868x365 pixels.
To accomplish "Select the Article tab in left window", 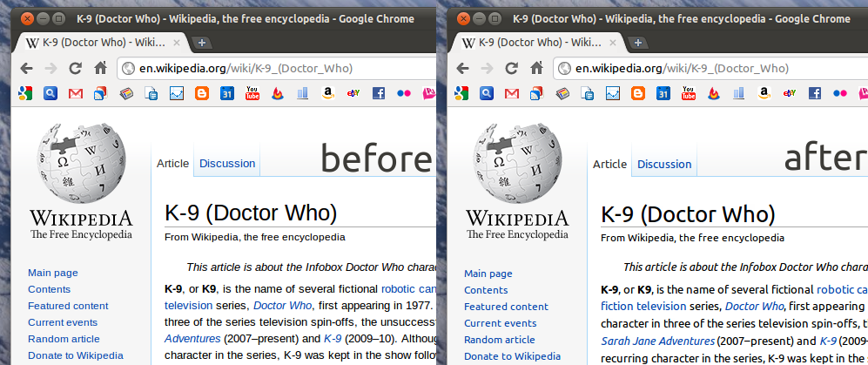I will coord(172,164).
